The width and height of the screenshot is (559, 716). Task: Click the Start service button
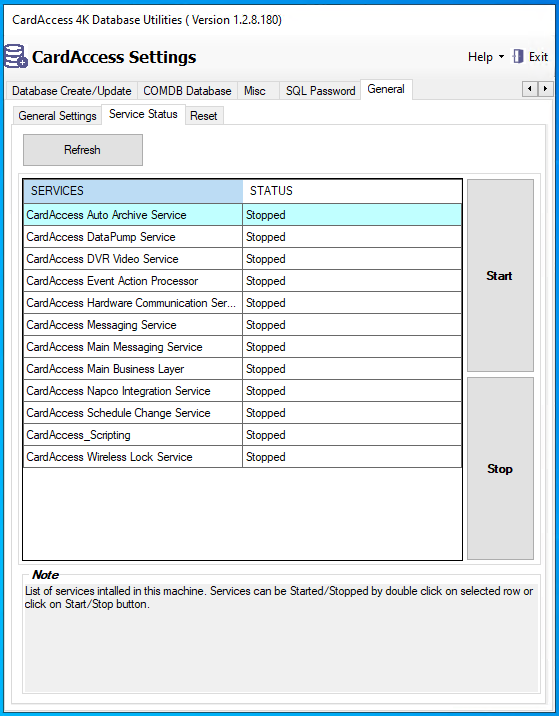coord(500,275)
